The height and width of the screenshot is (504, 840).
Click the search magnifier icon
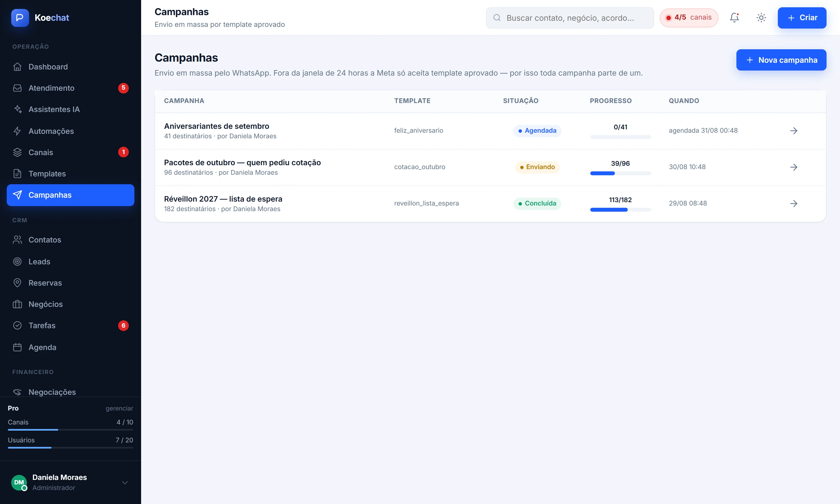(497, 18)
